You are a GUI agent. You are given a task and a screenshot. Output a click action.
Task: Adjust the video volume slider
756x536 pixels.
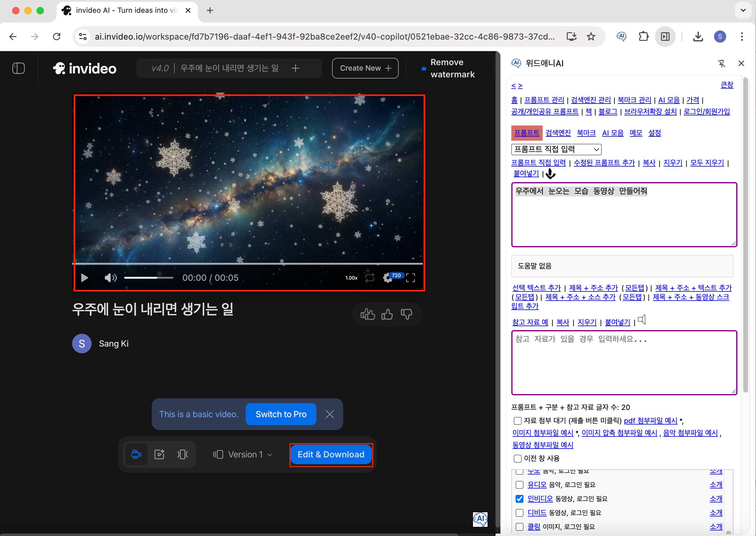(149, 278)
